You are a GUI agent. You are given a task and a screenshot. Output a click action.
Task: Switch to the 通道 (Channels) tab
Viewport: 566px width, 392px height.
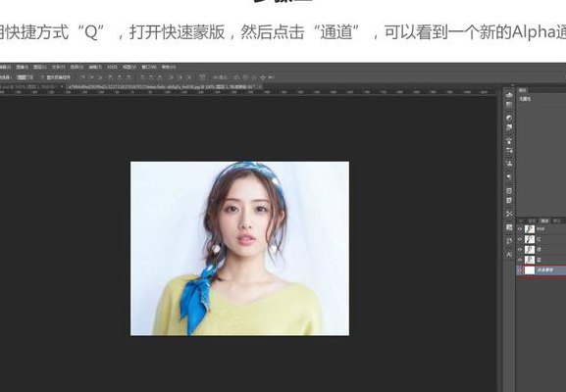[x=544, y=220]
